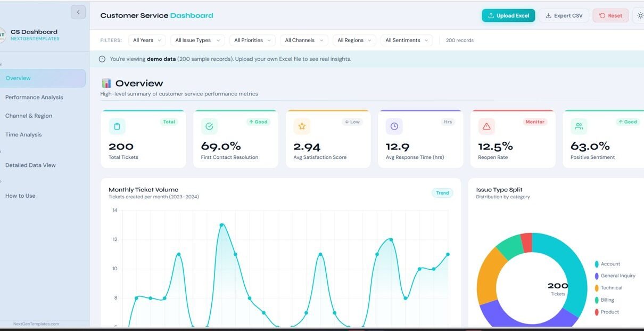This screenshot has width=644, height=331.
Task: Click the checkmark icon on First Contact Resolution card
Action: pyautogui.click(x=209, y=126)
